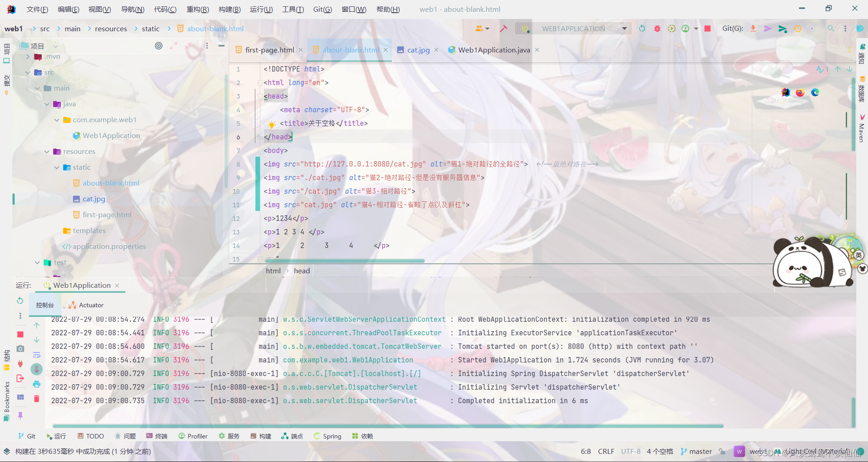Collapse the static folder node
The height and width of the screenshot is (462, 868).
pyautogui.click(x=57, y=167)
